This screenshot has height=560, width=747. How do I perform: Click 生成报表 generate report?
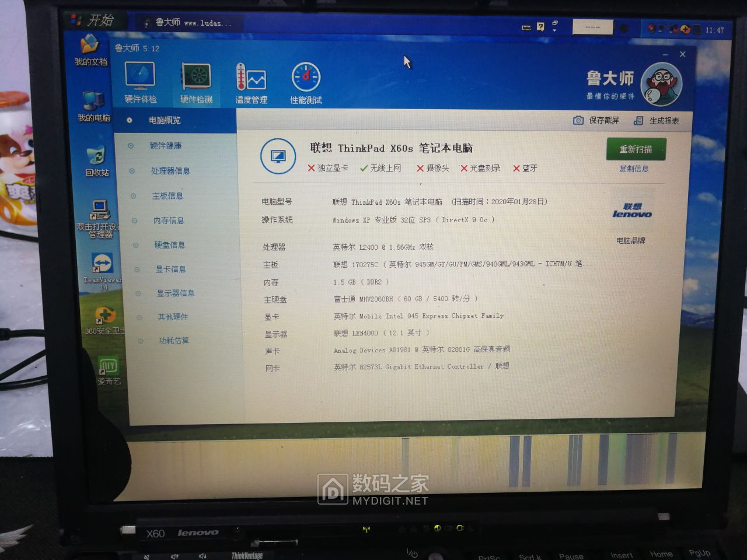(x=664, y=120)
